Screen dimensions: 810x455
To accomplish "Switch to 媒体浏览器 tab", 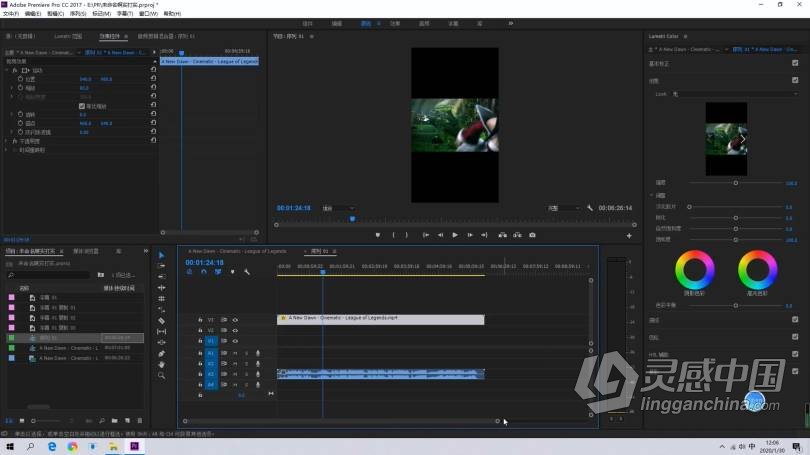I will click(85, 251).
